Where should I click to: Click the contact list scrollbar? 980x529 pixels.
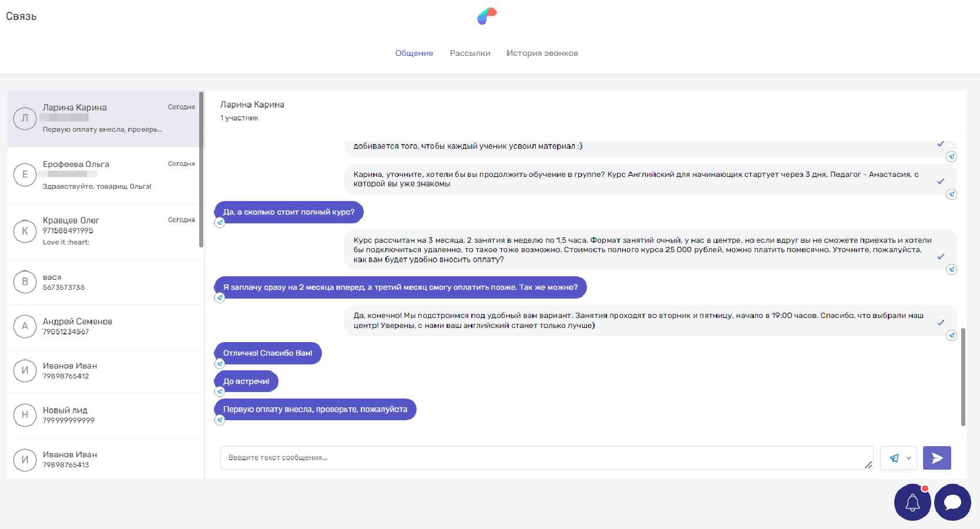(202, 169)
